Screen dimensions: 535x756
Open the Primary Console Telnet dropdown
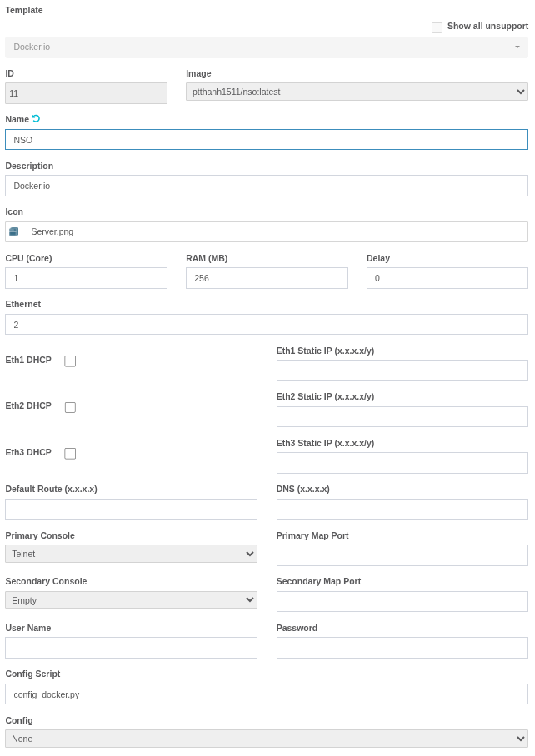point(131,554)
